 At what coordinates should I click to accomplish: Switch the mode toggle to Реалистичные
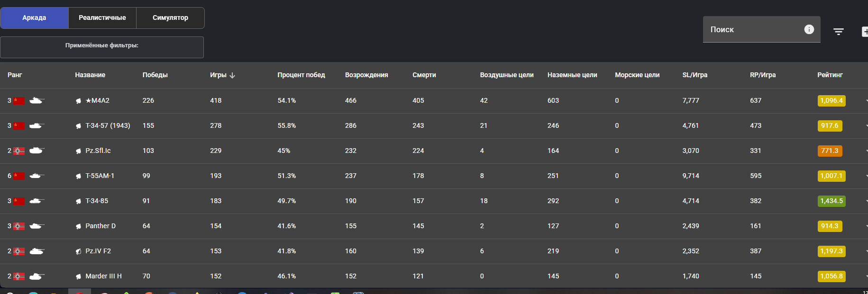[x=102, y=18]
